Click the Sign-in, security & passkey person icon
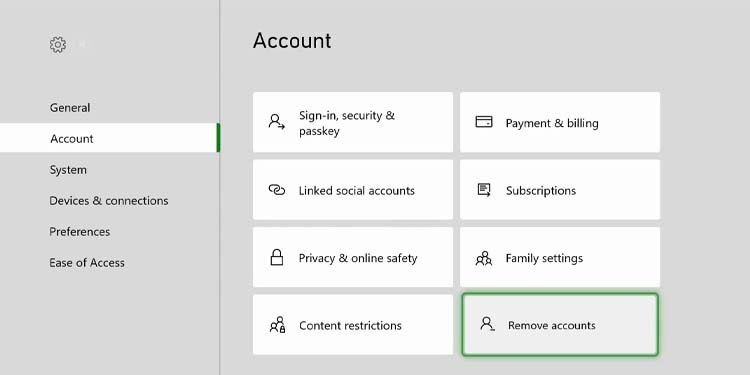The height and width of the screenshot is (375, 750). tap(276, 121)
